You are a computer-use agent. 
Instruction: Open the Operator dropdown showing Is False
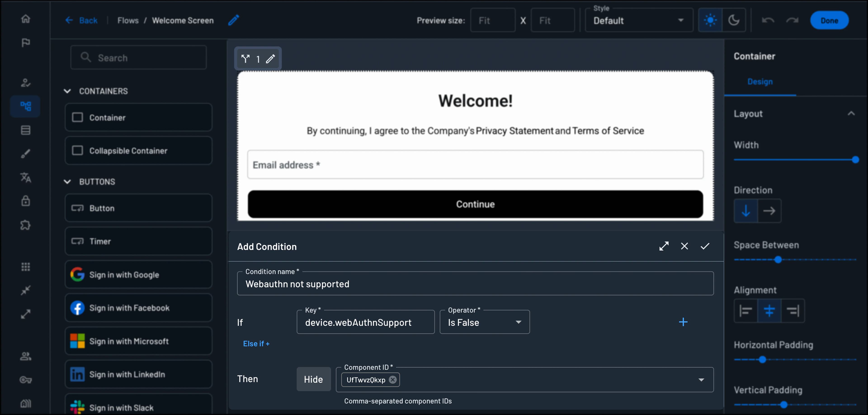[x=518, y=322]
